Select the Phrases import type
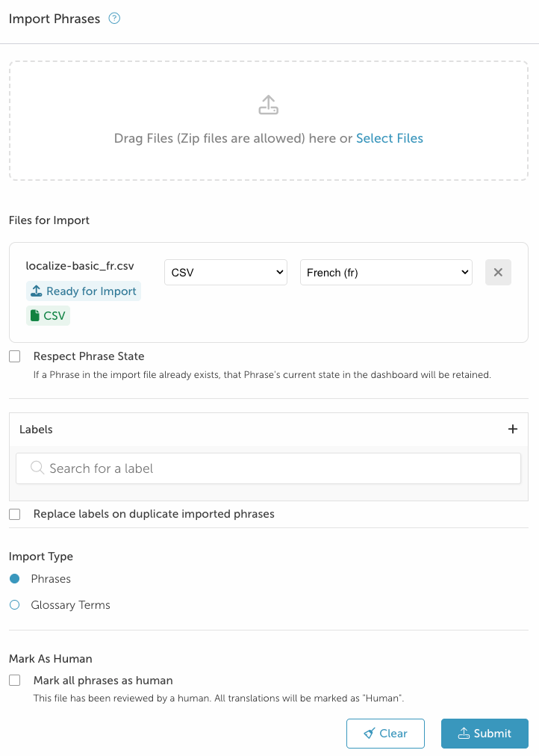Viewport: 539px width, 756px height. pyautogui.click(x=15, y=579)
